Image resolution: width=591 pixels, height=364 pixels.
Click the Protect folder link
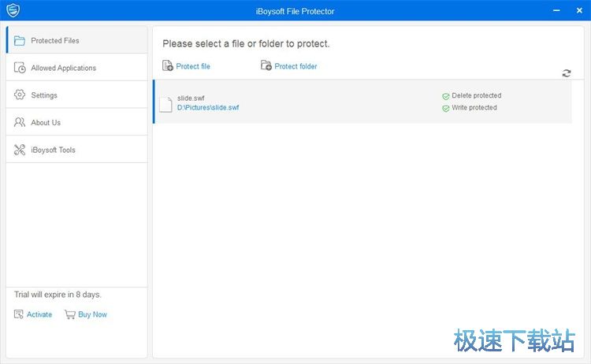[x=295, y=66]
